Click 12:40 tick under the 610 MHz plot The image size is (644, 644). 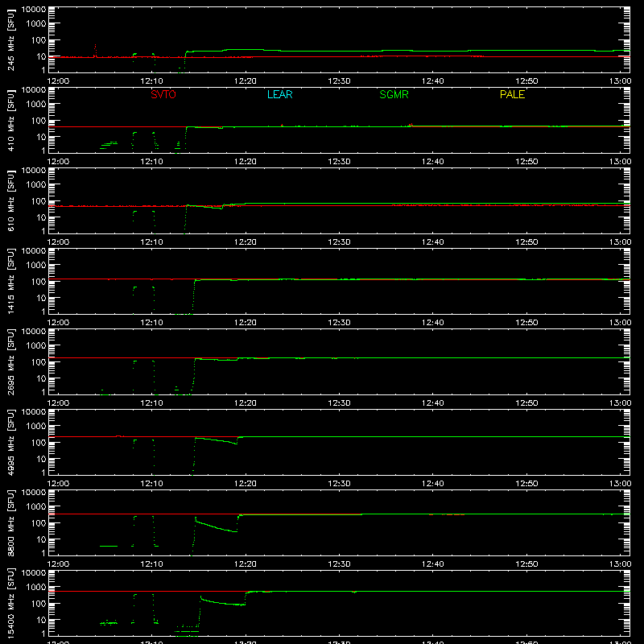click(432, 242)
